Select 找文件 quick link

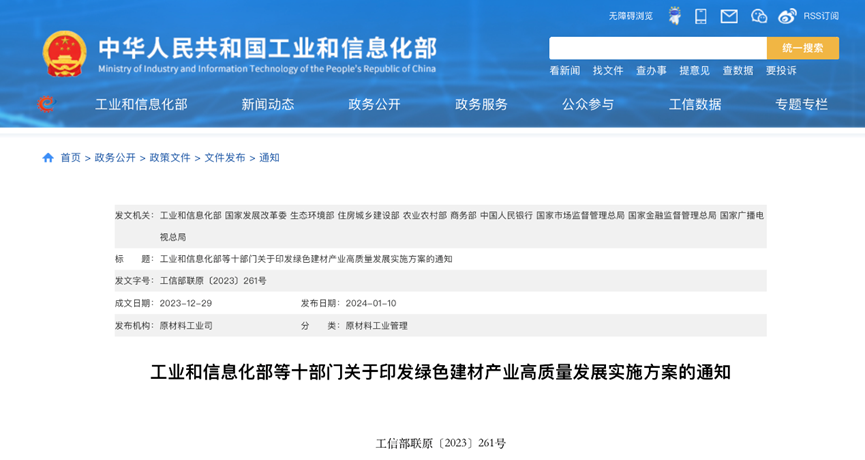click(x=608, y=71)
